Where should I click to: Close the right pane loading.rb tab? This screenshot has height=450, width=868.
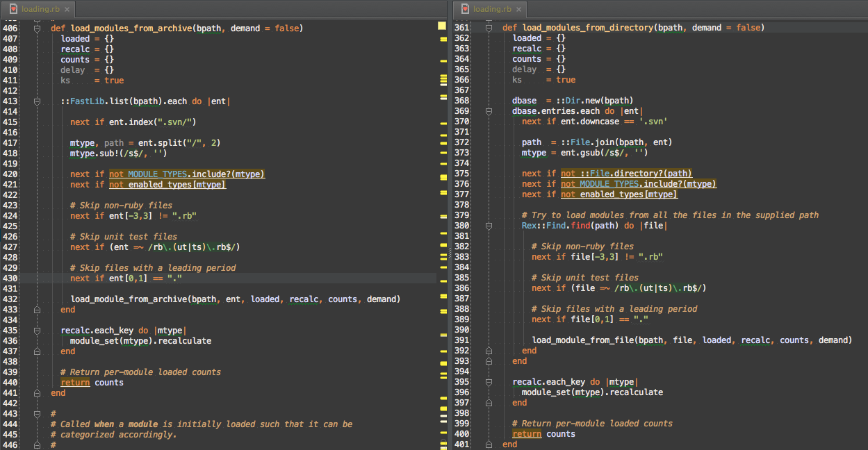[519, 9]
